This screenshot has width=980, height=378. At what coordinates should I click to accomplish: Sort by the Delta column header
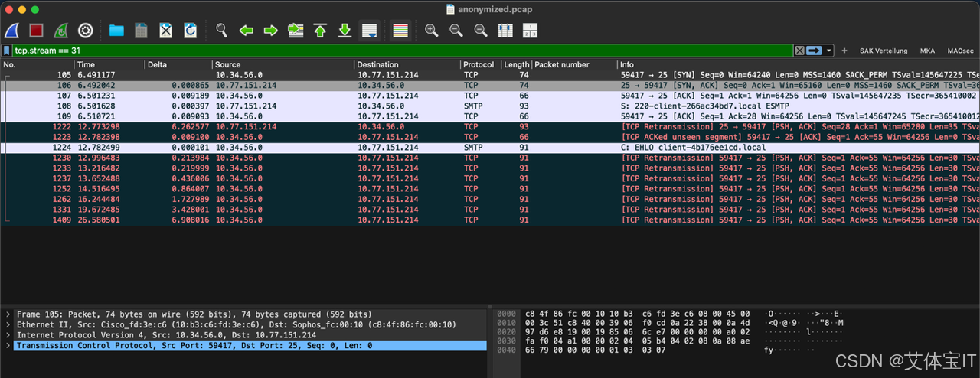(178, 65)
